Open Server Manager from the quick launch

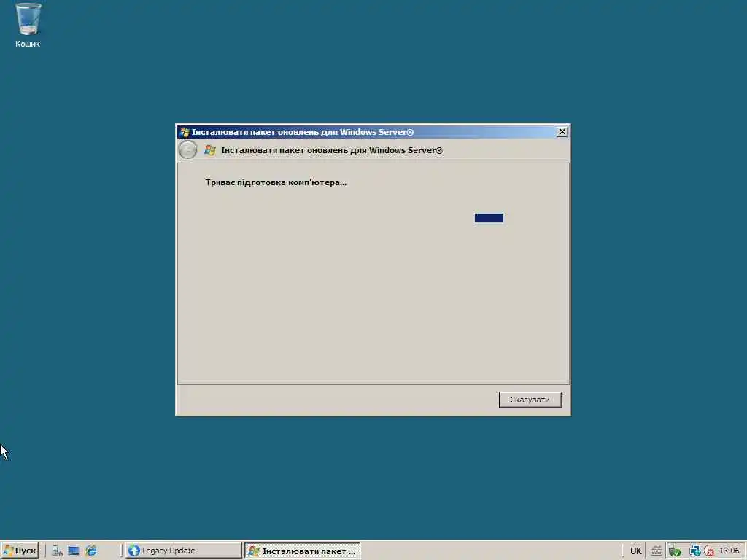point(57,551)
